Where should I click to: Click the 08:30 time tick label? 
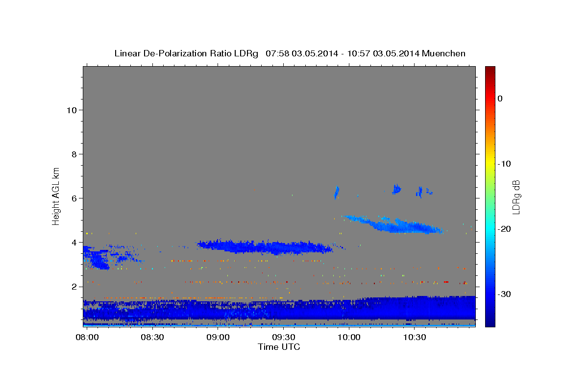[x=152, y=338]
